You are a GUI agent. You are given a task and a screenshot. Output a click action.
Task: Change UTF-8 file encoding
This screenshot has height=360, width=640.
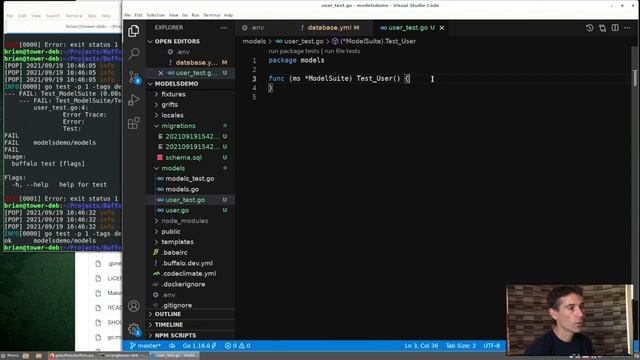pyautogui.click(x=491, y=346)
